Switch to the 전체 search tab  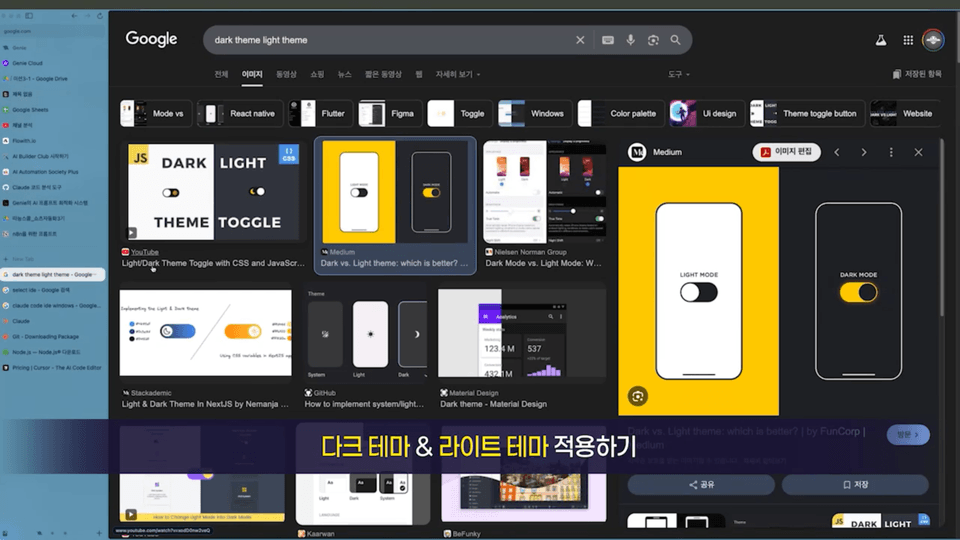[221, 74]
